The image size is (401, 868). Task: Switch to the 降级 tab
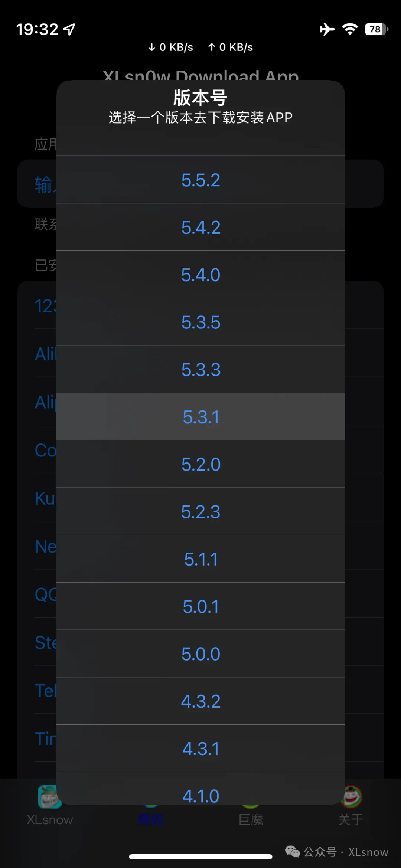[x=150, y=819]
